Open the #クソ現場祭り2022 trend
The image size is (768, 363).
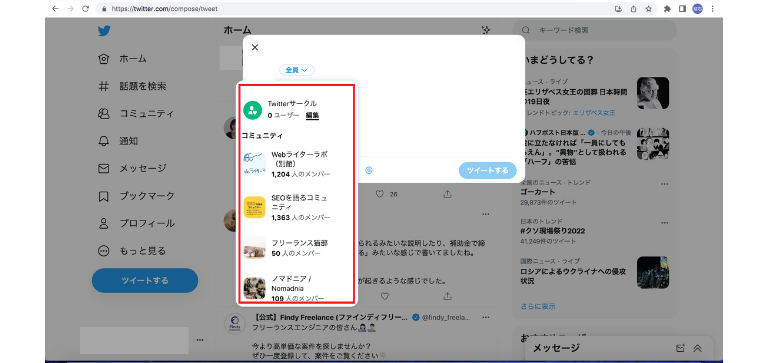point(553,231)
